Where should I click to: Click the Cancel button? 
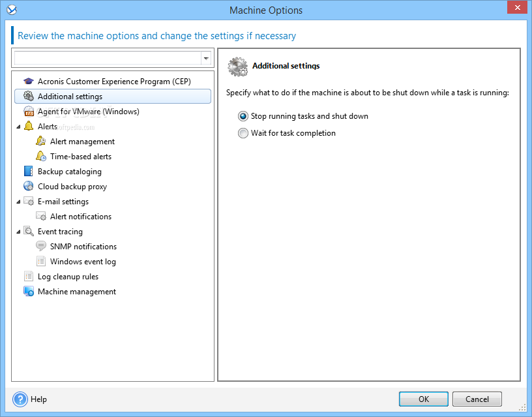point(477,399)
